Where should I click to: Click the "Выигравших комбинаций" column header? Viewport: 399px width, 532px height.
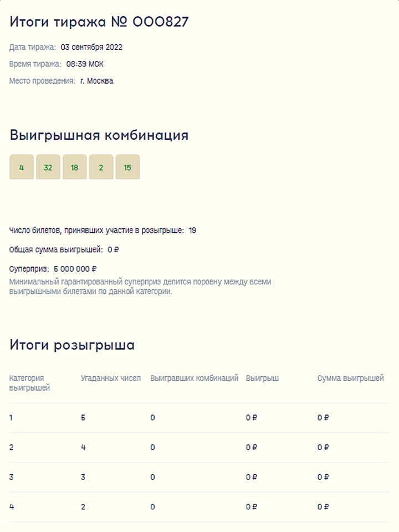(x=194, y=378)
